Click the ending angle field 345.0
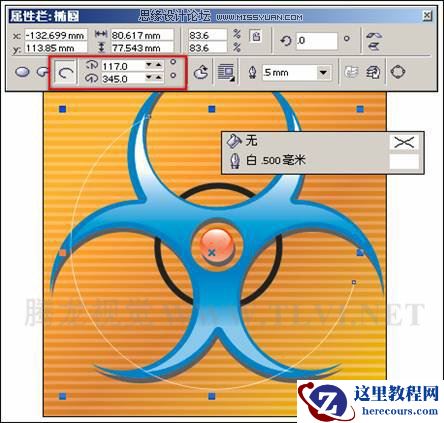 (123, 79)
